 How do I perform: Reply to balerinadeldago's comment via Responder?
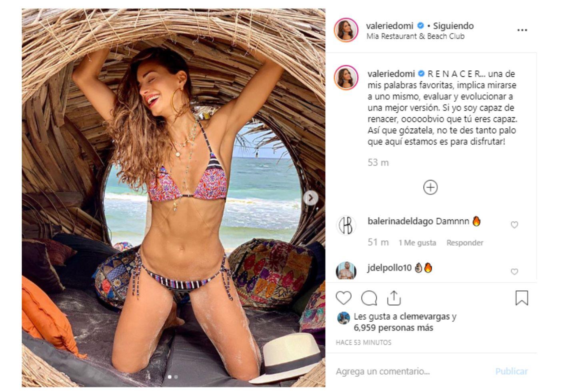(465, 243)
